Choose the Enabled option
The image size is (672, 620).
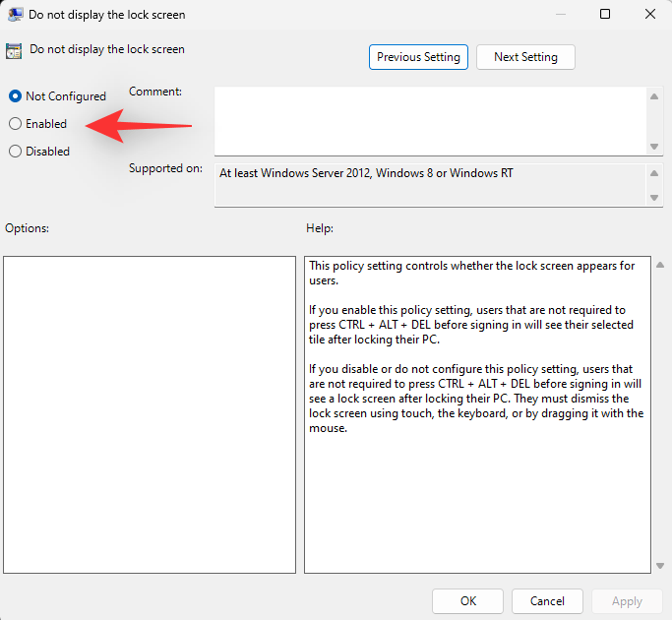[x=15, y=124]
